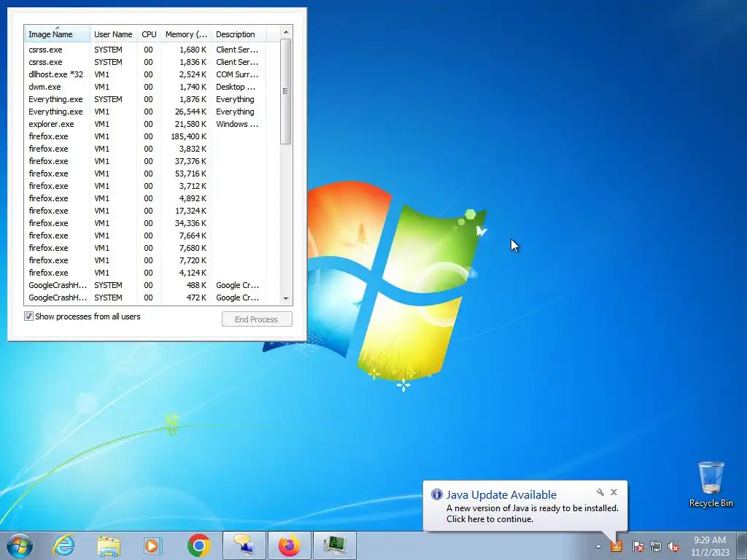Launch Windows Media Player from taskbar
Screen dimensions: 747x560
(x=153, y=545)
